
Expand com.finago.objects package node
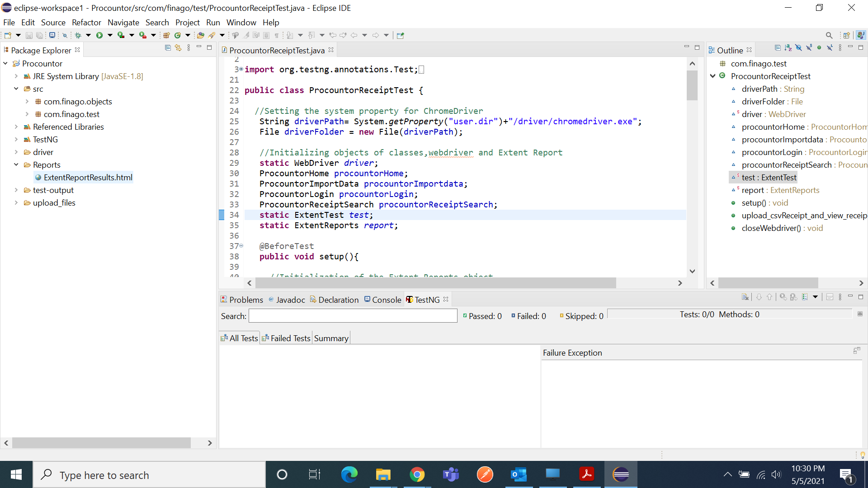27,102
